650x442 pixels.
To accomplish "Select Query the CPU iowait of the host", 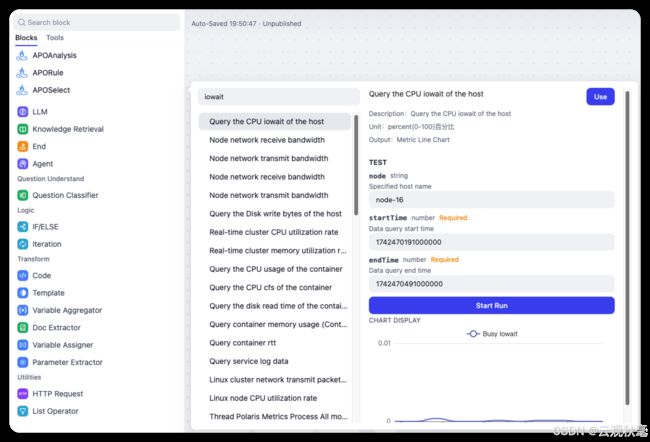I will pyautogui.click(x=274, y=121).
